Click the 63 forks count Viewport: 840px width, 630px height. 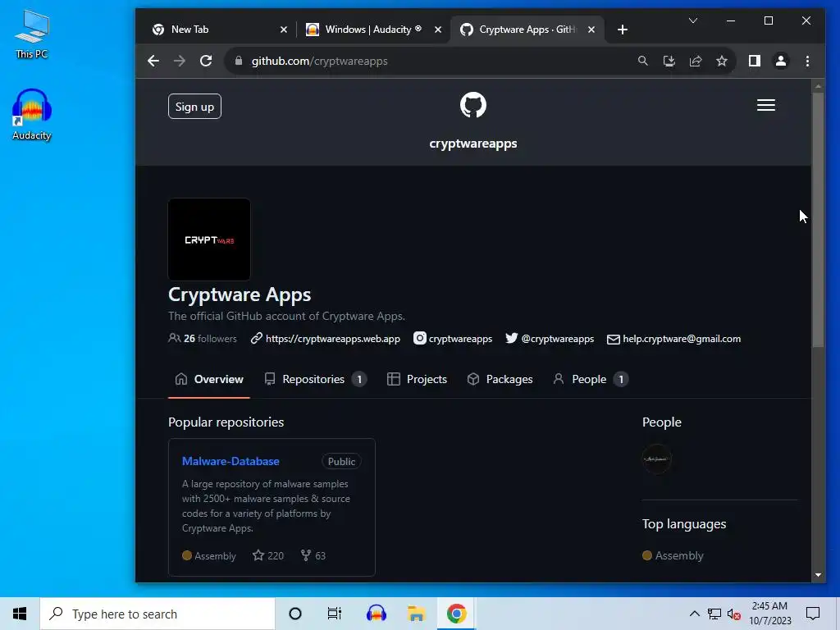pos(313,555)
